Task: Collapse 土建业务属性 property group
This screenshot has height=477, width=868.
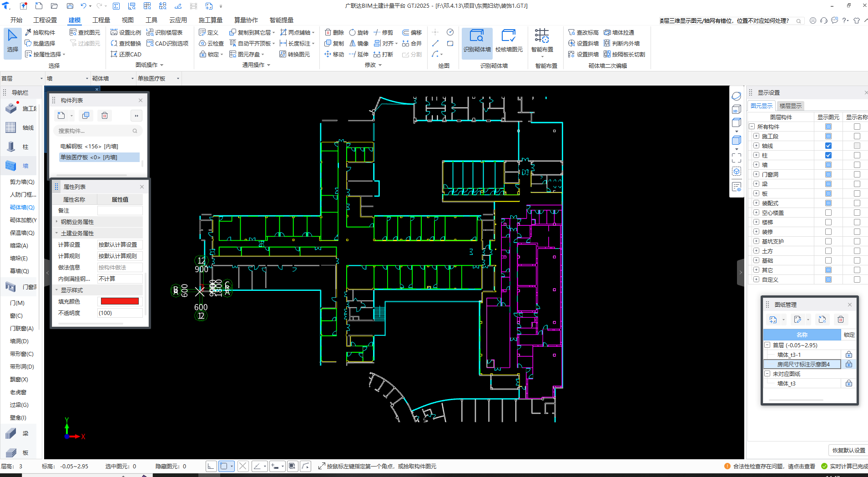Action: [57, 233]
